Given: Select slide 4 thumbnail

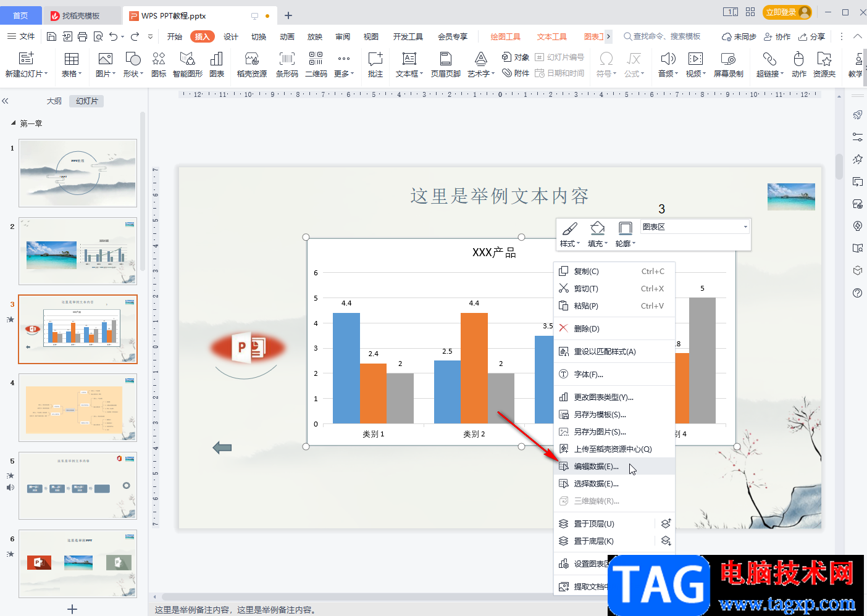Looking at the screenshot, I should click(78, 407).
